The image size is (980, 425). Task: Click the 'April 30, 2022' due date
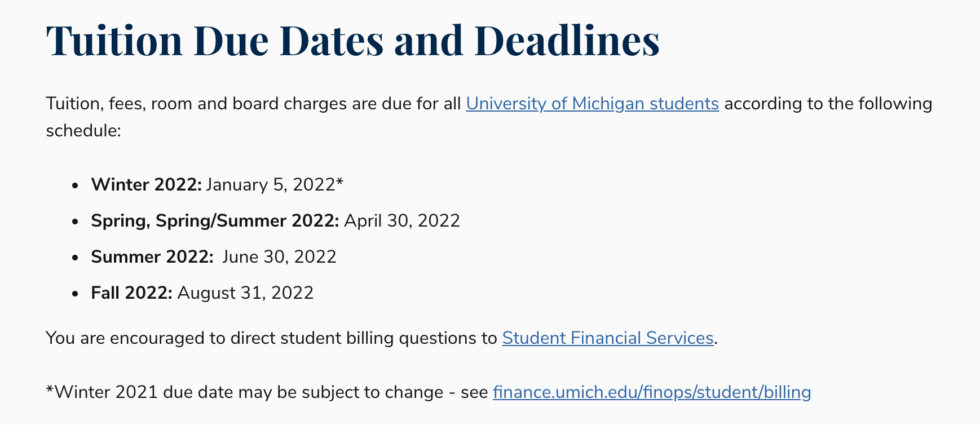pos(402,221)
